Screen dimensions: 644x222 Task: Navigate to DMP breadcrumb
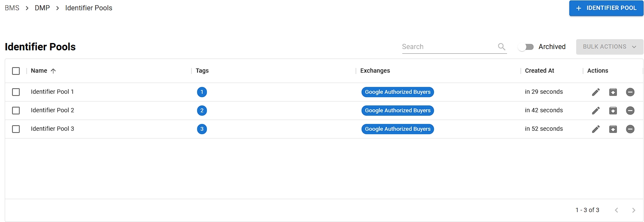pos(42,8)
